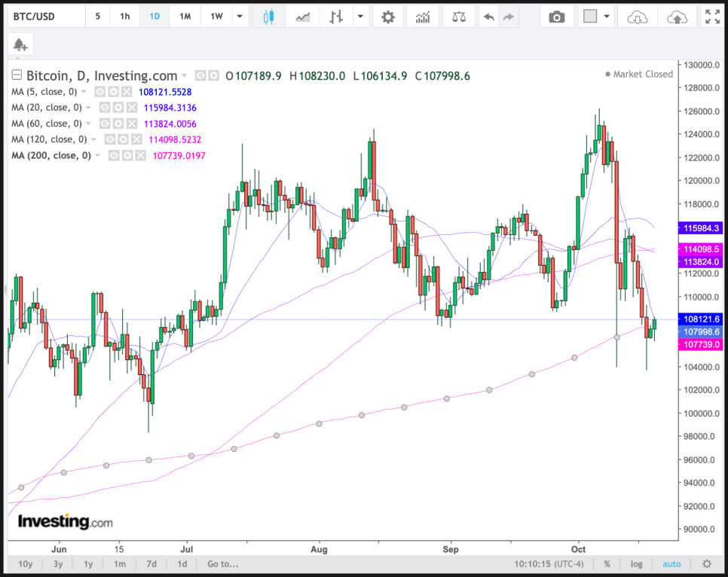Toggle fullscreen mode icon
The height and width of the screenshot is (577, 728).
pyautogui.click(x=712, y=17)
